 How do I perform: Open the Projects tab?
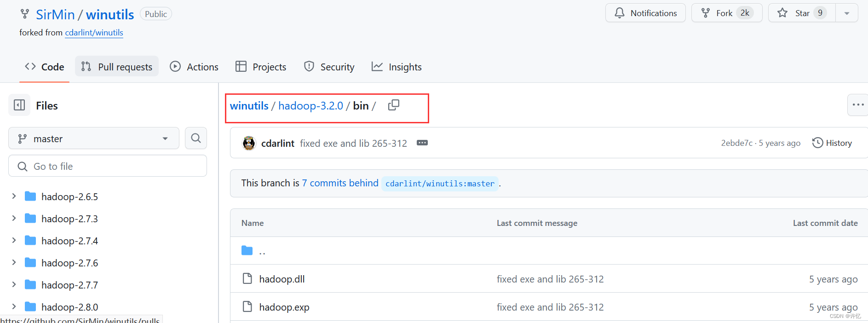261,67
